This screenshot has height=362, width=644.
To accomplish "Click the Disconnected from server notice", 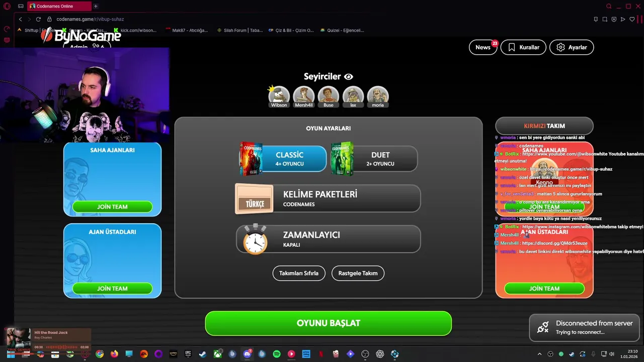I will click(585, 327).
